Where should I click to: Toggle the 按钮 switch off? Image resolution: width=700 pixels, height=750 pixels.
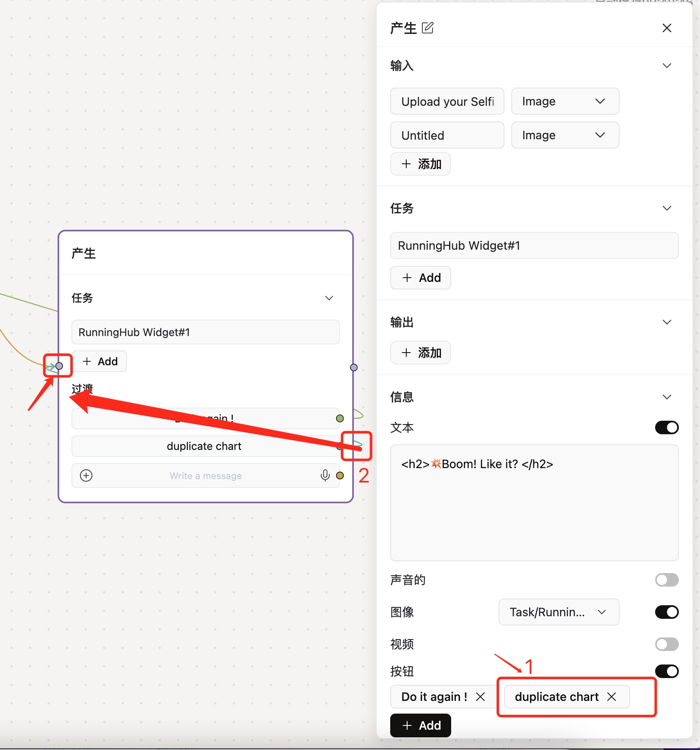pos(667,671)
